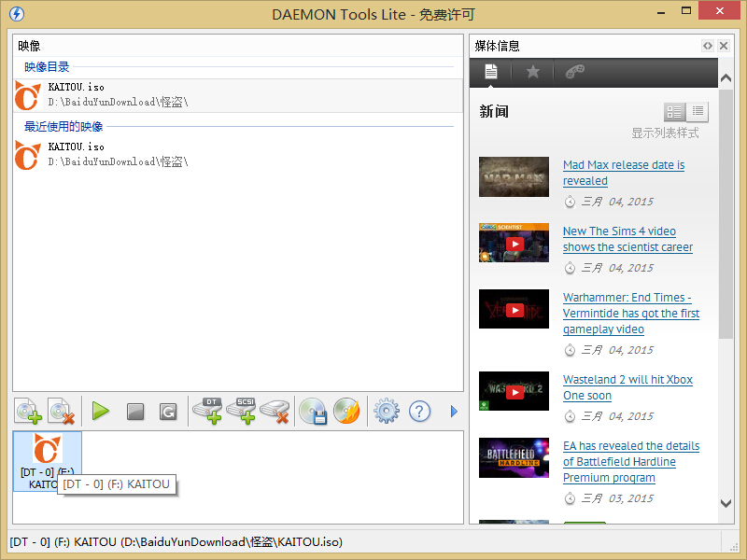This screenshot has height=560, width=747.
Task: Open the gamepad games tab
Action: tap(575, 73)
